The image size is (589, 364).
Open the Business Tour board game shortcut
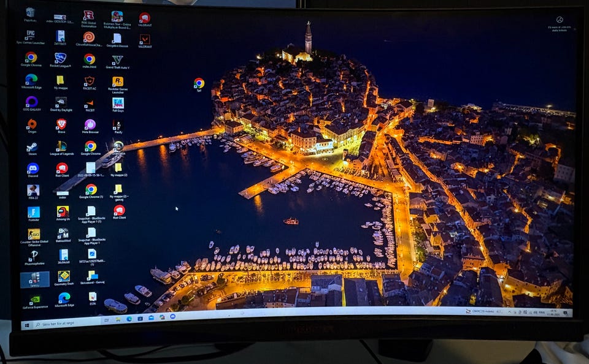(x=117, y=20)
